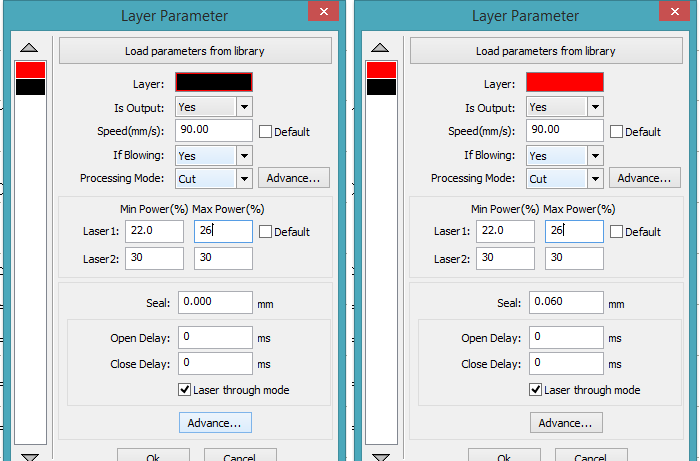Click Laser2 Max Power field in left dialog
The height and width of the screenshot is (461, 700).
pyautogui.click(x=223, y=258)
